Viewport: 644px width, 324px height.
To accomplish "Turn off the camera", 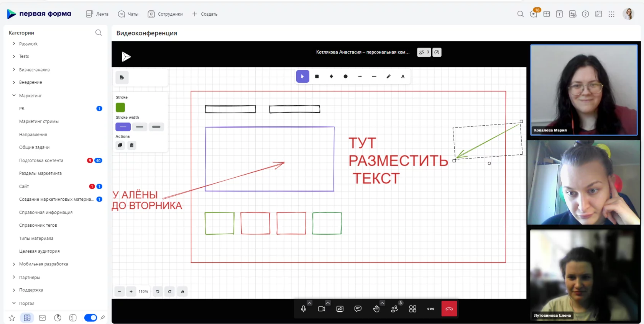I will 321,309.
